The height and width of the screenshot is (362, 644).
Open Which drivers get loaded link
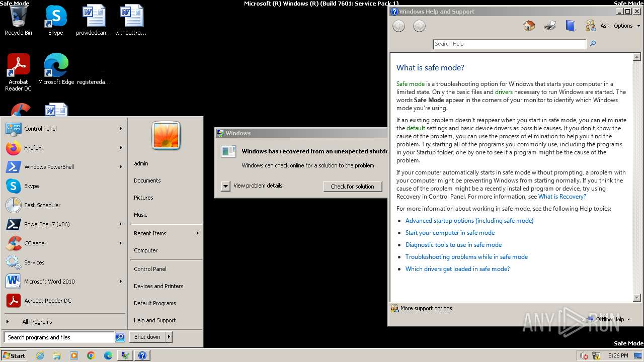point(457,269)
